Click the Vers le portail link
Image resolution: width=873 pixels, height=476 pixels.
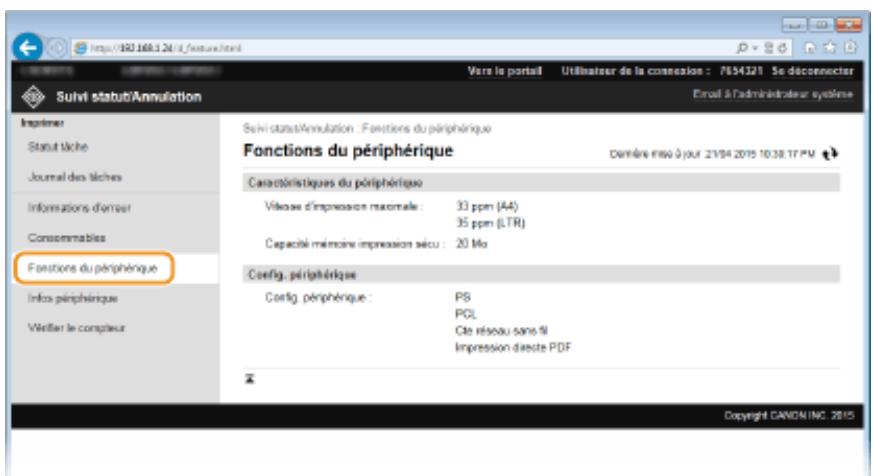coord(504,71)
